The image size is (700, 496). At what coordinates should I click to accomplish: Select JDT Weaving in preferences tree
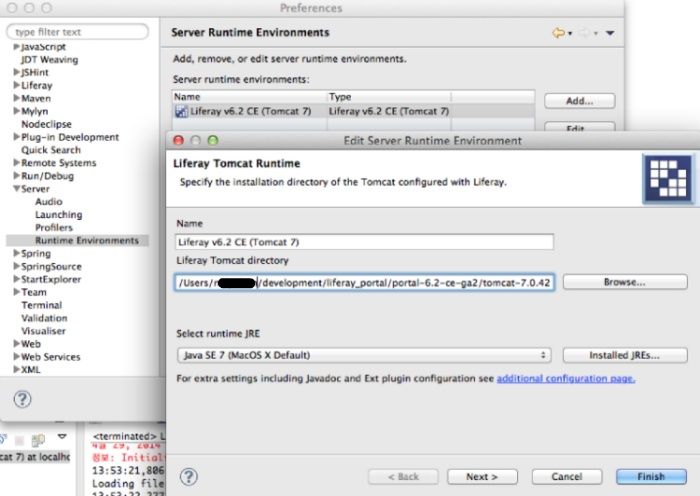click(50, 59)
